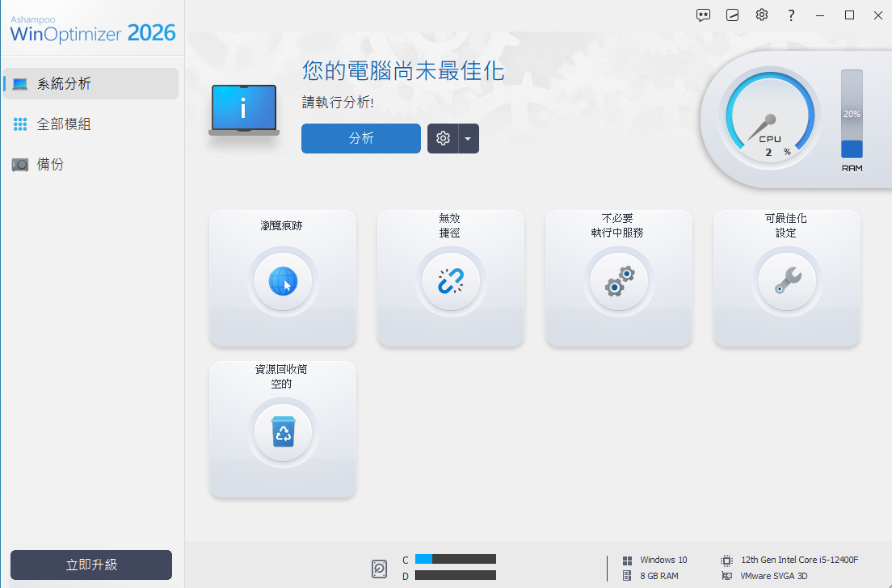Click the RAM usage bar

[x=852, y=114]
